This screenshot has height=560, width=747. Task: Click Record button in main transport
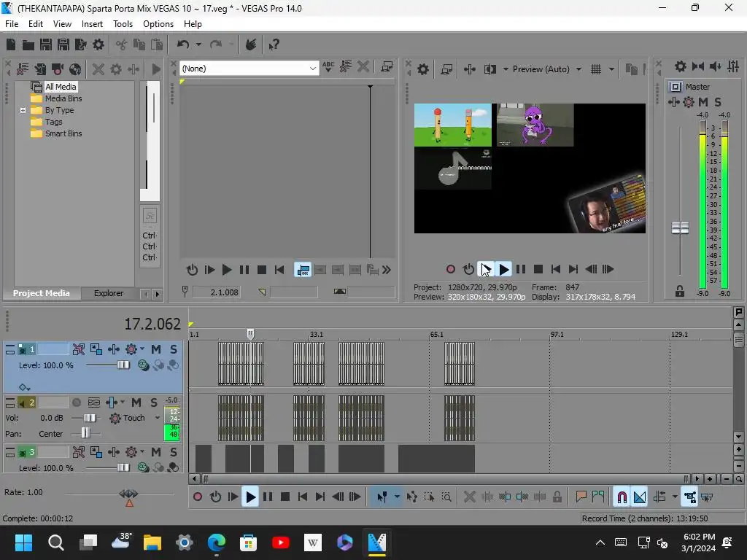pos(197,497)
